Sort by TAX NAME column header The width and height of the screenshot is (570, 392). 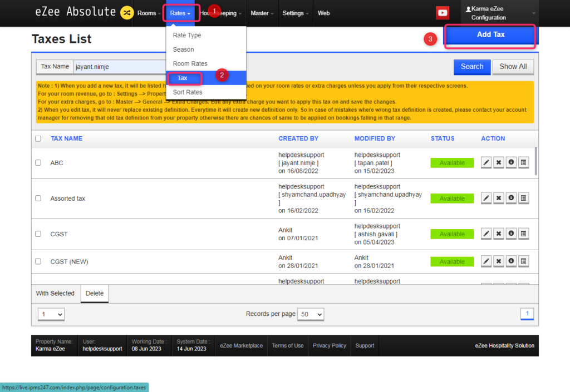pos(67,138)
